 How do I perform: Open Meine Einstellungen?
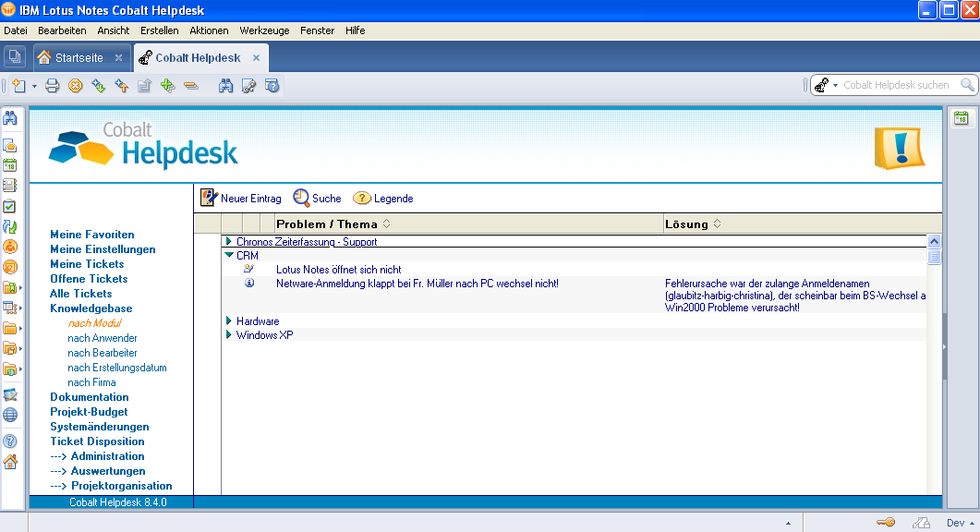click(x=103, y=249)
